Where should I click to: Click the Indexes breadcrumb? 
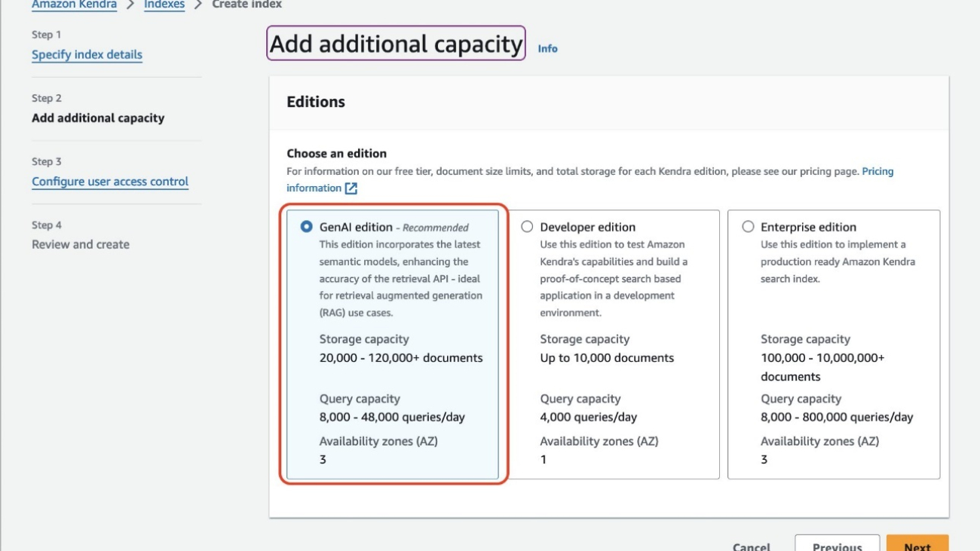point(164,5)
